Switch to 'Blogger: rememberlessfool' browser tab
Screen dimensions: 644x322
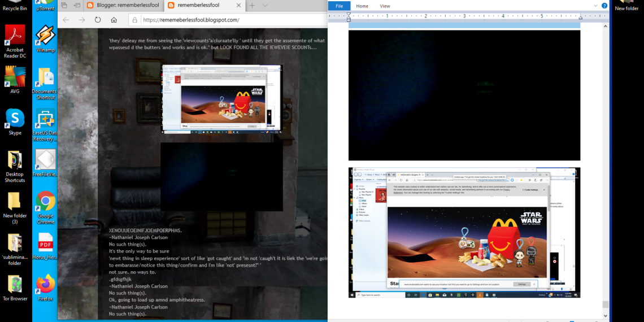coord(121,5)
